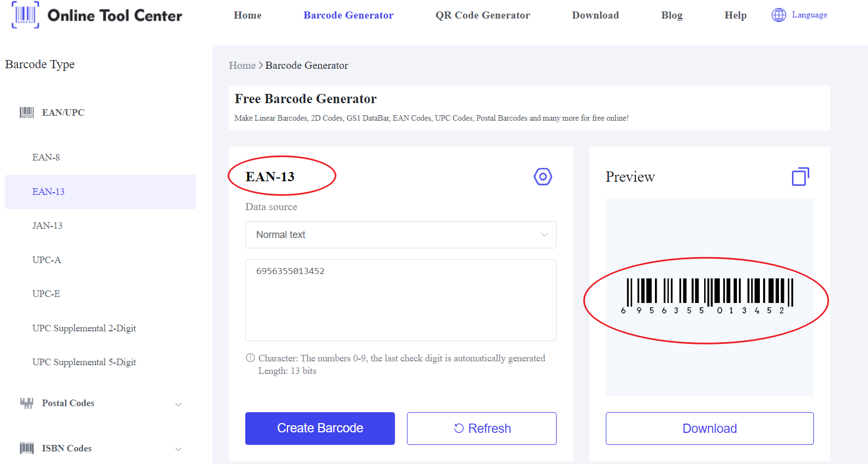Image resolution: width=868 pixels, height=464 pixels.
Task: Expand the ISBN Codes section chevron
Action: coord(178,449)
